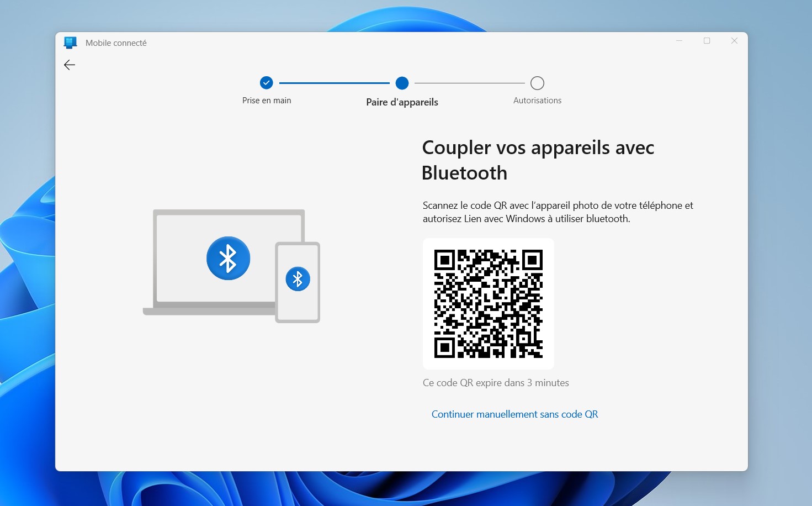This screenshot has width=812, height=506.
Task: Click the blue progress line between first two steps
Action: coord(334,83)
